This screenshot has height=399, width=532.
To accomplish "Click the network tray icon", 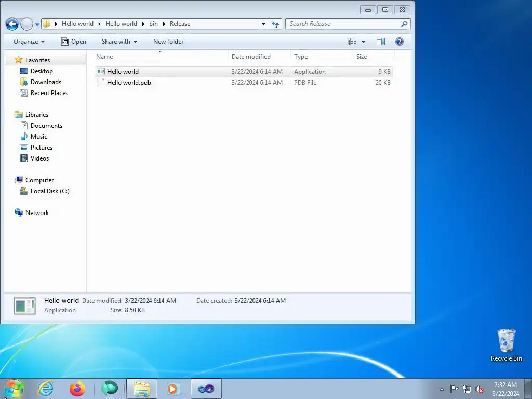I will (x=467, y=389).
